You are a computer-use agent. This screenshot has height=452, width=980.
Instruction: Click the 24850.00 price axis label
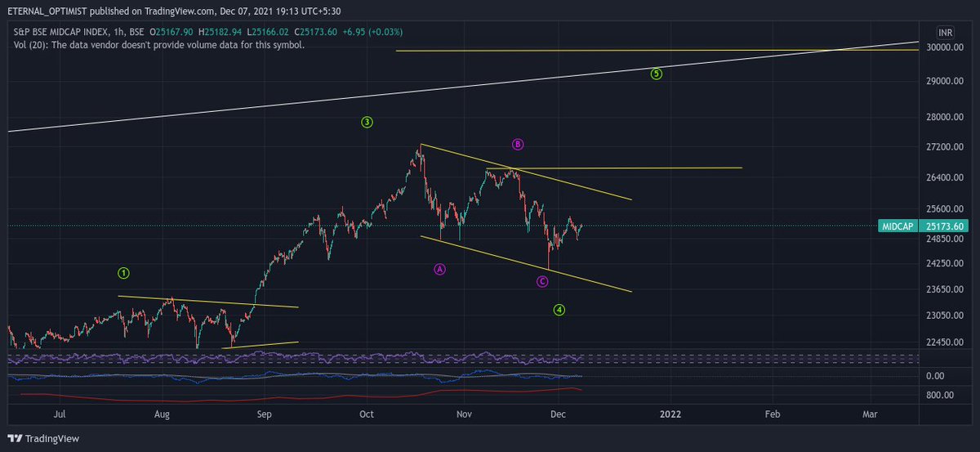click(943, 239)
